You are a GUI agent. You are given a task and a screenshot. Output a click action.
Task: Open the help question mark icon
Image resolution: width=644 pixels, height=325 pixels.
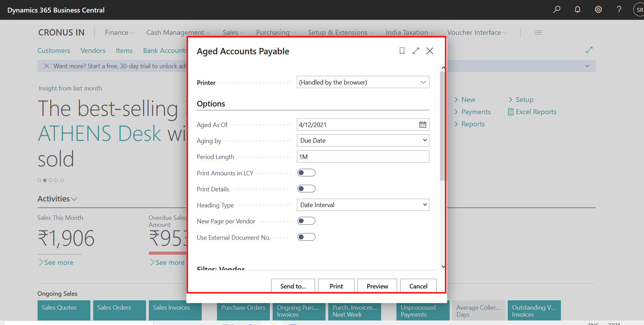(619, 9)
